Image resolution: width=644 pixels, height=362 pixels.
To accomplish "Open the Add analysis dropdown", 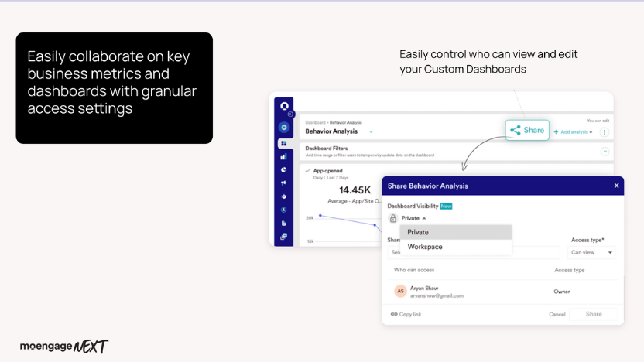I will pos(573,132).
